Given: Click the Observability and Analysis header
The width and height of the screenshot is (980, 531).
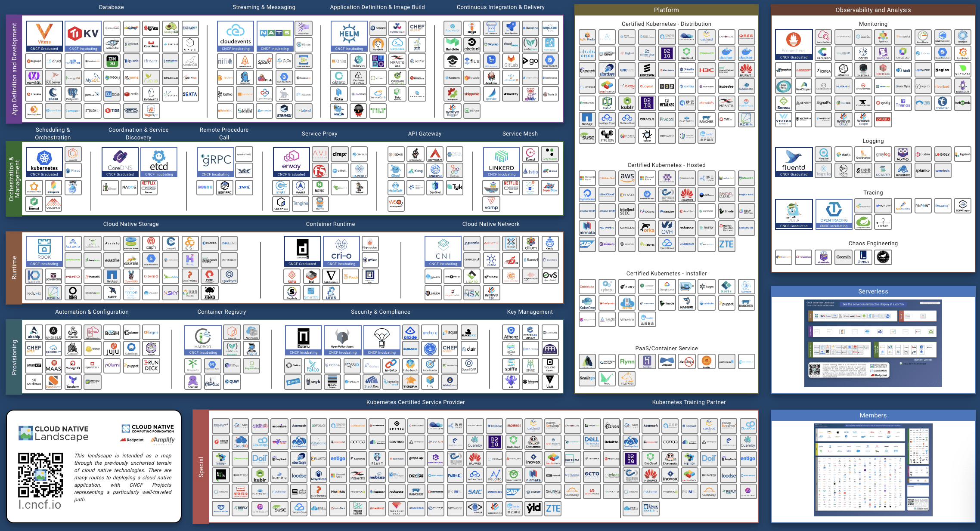Looking at the screenshot, I should coord(873,10).
